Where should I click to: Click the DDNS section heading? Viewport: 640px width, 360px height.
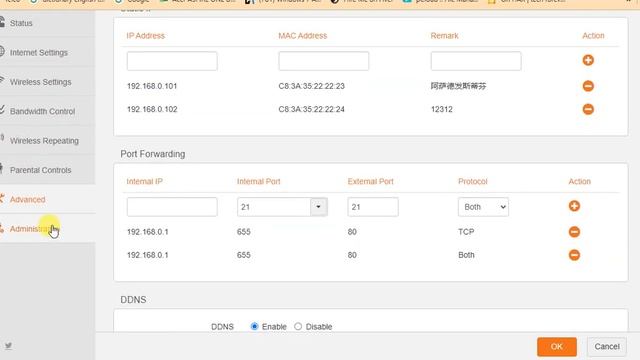[x=133, y=300]
